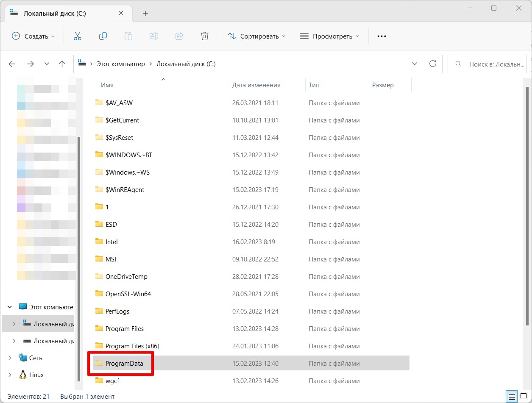
Task: Sort by Тип column header
Action: tap(314, 85)
